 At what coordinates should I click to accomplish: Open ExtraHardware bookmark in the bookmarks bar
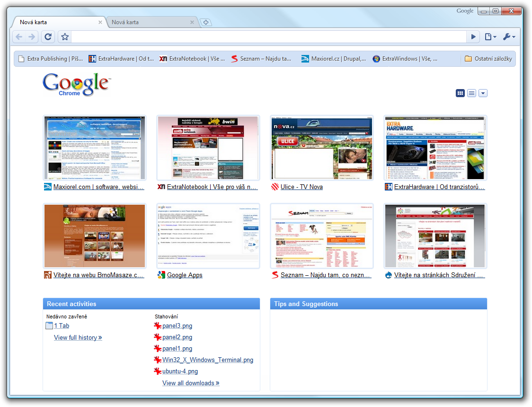(121, 59)
